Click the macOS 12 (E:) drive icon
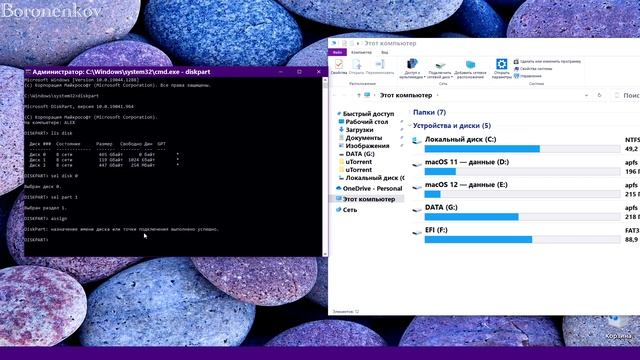The image size is (640, 360). (417, 187)
